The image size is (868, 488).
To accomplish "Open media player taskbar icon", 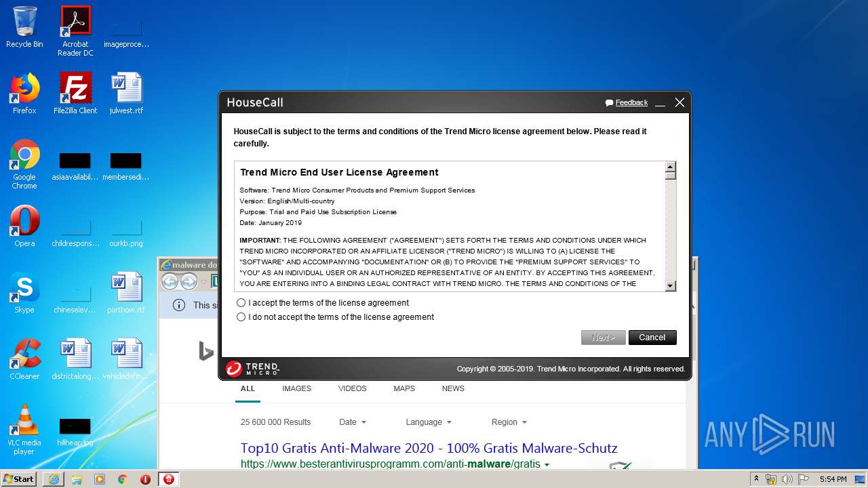I will pos(100,479).
